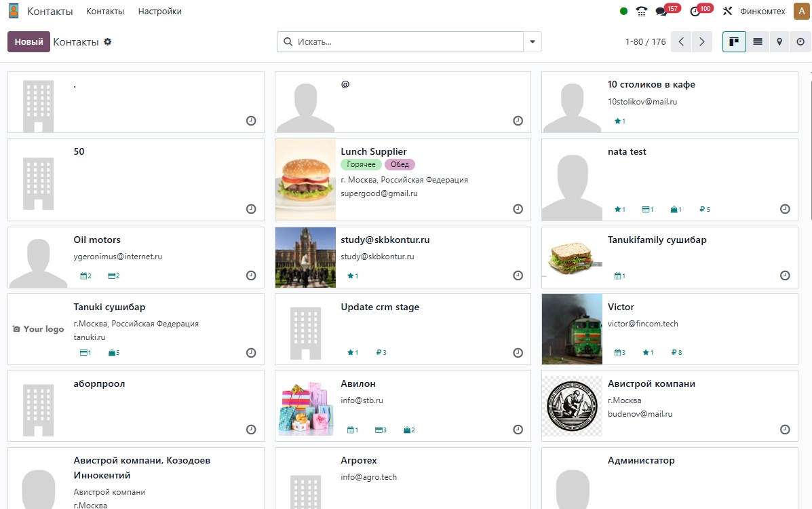Open the developer tools wrench icon

coord(728,12)
